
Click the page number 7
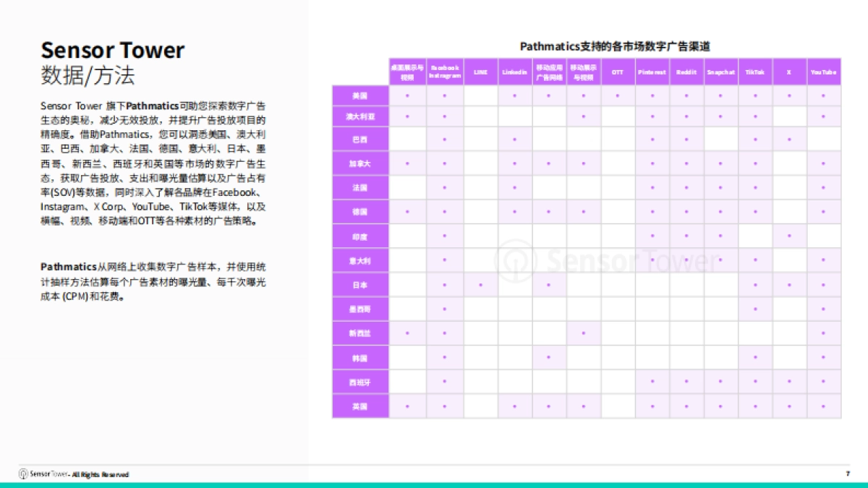848,474
